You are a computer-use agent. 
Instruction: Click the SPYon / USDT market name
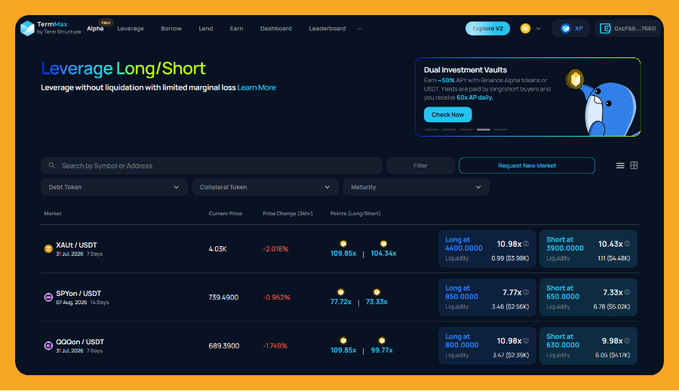78,294
